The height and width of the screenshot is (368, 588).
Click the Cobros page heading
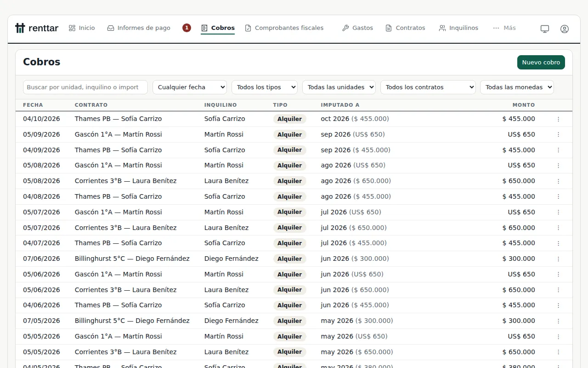[x=42, y=62]
